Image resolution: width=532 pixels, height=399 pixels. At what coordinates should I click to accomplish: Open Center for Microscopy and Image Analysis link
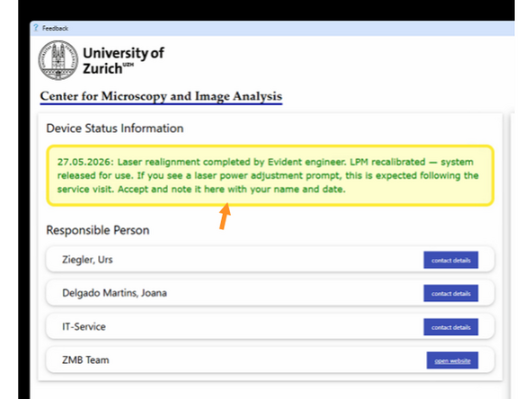(x=161, y=96)
